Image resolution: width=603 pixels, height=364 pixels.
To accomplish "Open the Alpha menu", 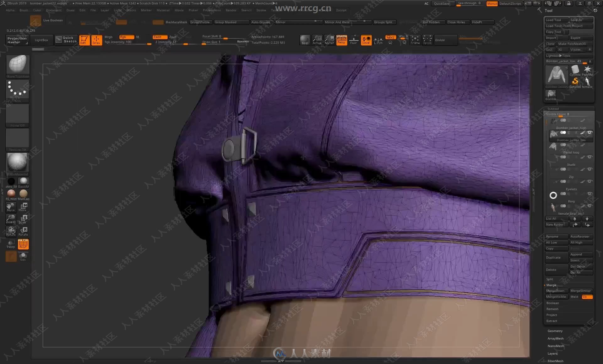I will click(10, 10).
